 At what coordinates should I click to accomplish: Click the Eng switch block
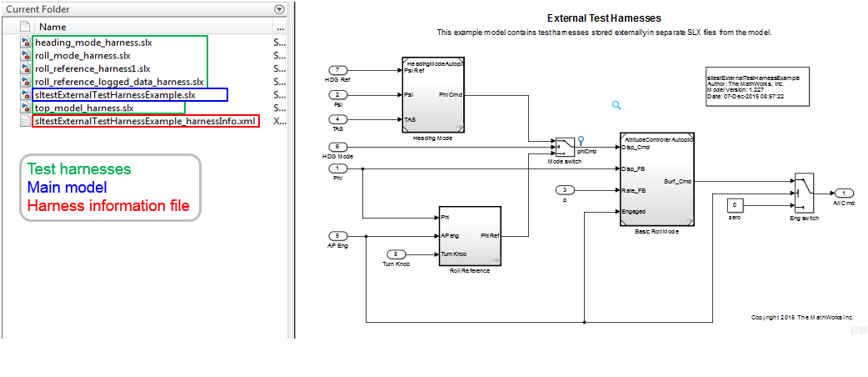click(x=803, y=193)
